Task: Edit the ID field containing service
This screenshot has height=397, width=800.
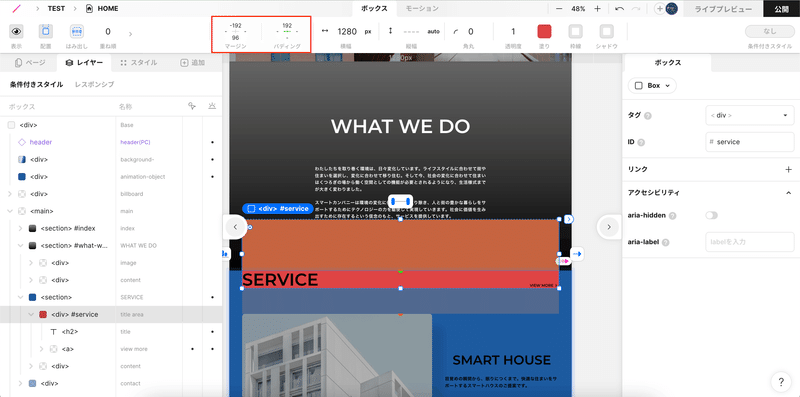Action: coord(749,142)
